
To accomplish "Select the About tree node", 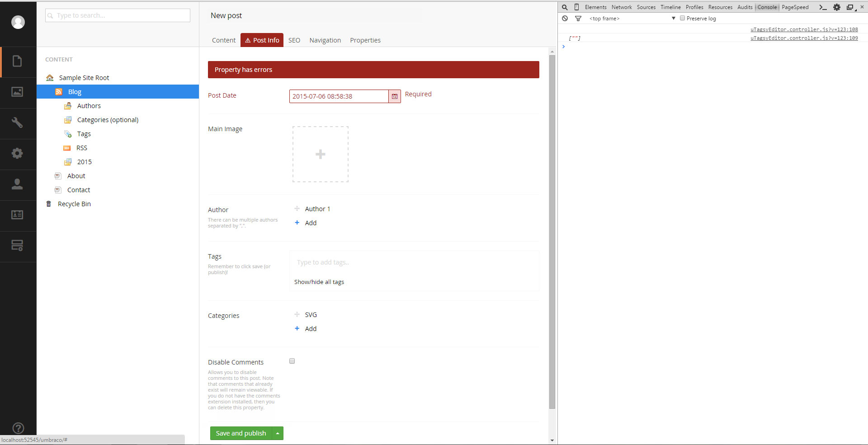I will click(x=76, y=176).
